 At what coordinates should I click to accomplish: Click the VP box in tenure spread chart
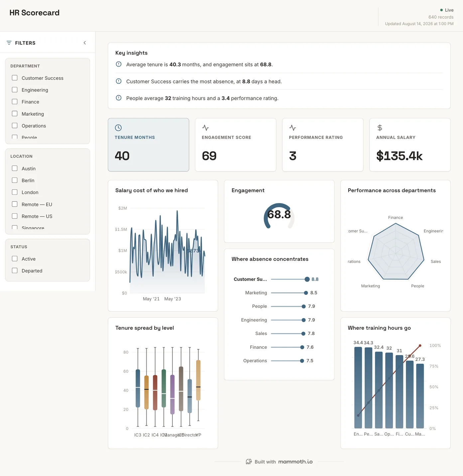(x=198, y=380)
